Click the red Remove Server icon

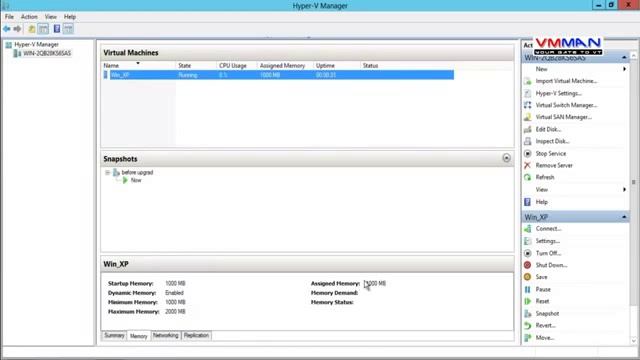527,165
